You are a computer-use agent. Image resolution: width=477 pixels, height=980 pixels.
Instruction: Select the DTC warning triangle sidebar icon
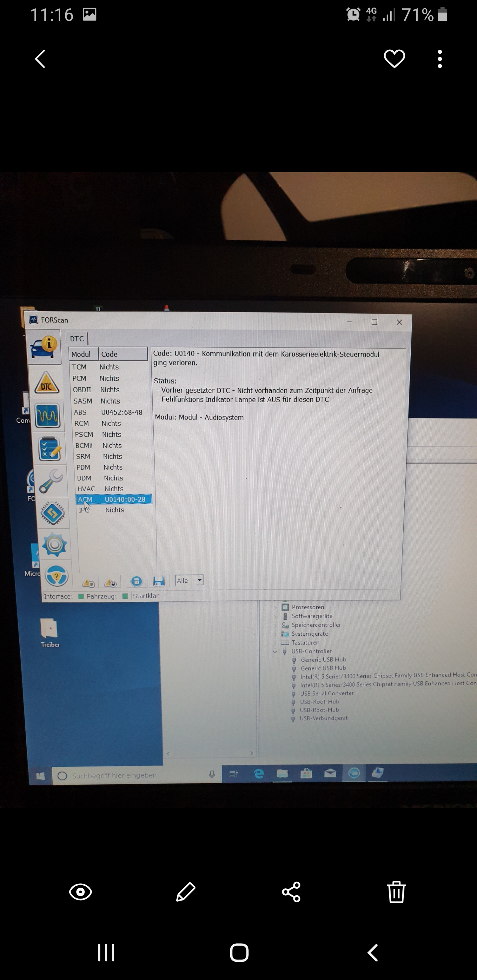pos(46,383)
